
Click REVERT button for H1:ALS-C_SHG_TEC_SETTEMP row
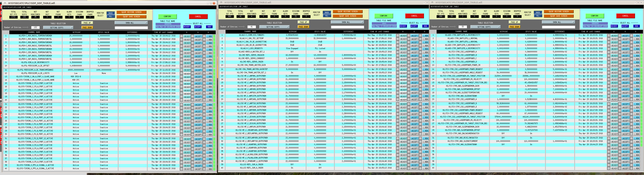pyautogui.click(x=403, y=39)
